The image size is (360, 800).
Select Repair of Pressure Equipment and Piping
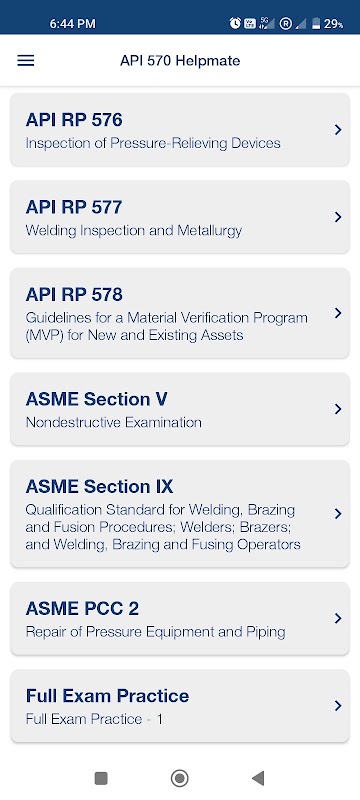coord(156,632)
